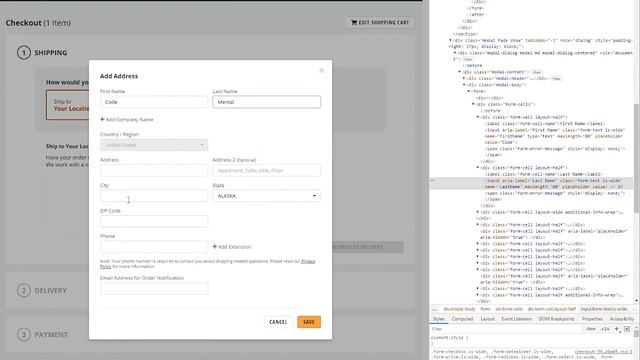Click the Add Extension link
This screenshot has height=360, width=640.
pyautogui.click(x=232, y=247)
